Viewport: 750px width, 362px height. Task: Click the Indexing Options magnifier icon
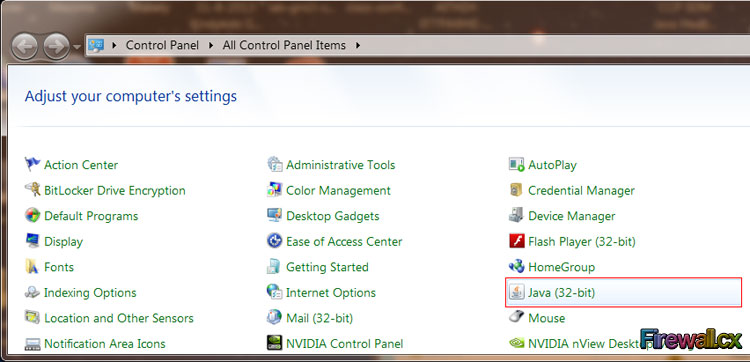[33, 292]
